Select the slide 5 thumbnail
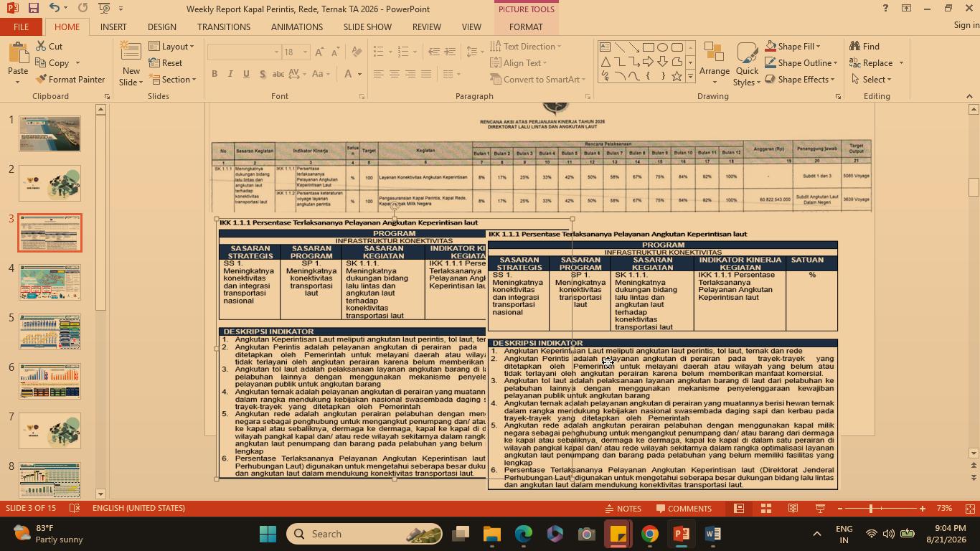 click(50, 331)
